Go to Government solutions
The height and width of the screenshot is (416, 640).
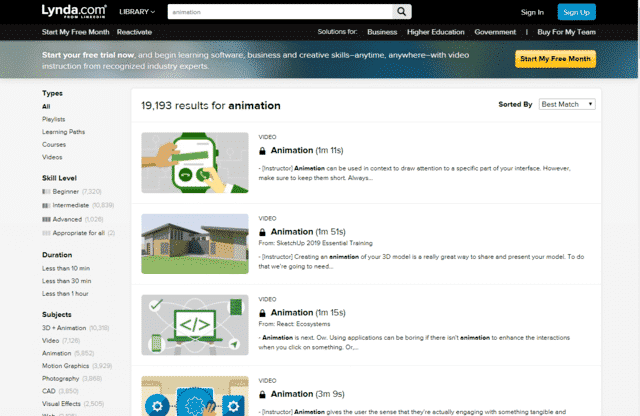(495, 32)
